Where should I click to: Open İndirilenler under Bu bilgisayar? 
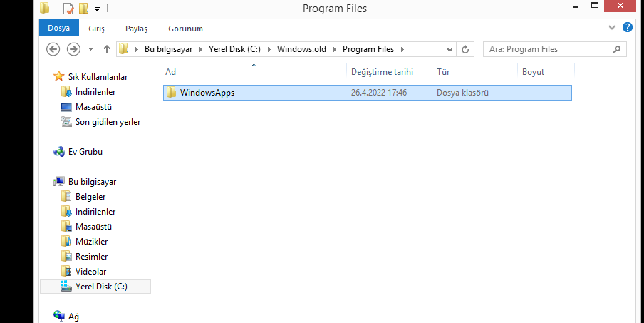[x=95, y=212]
